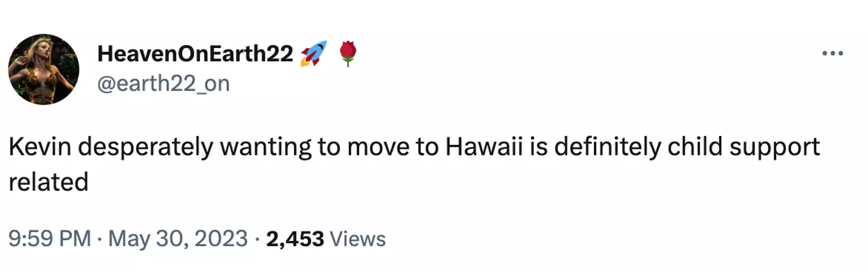The width and height of the screenshot is (868, 272).
Task: Visit the @earth22_on handle link
Action: [x=163, y=83]
